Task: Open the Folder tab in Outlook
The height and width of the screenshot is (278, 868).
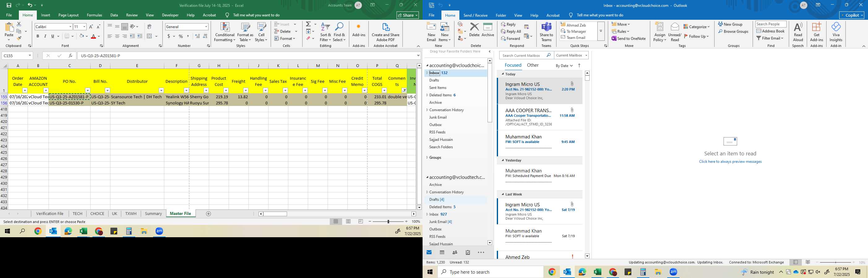Action: tap(501, 15)
